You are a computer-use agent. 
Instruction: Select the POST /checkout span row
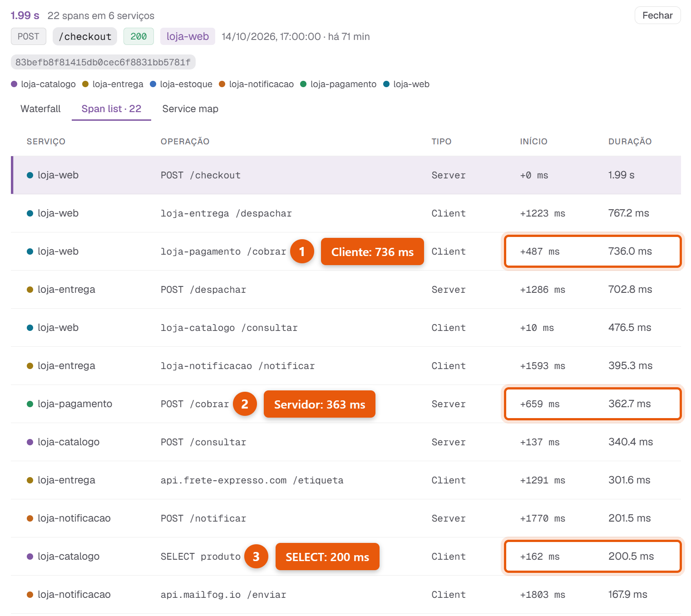346,175
